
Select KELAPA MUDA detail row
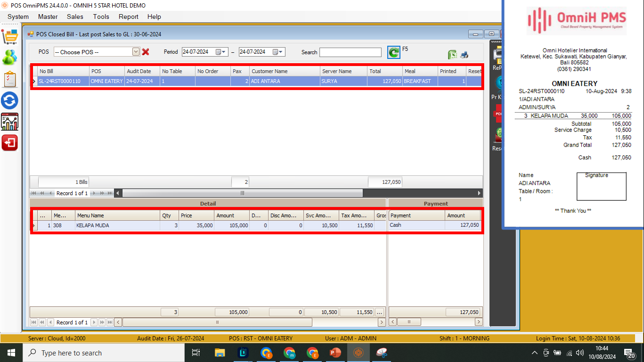(x=209, y=225)
